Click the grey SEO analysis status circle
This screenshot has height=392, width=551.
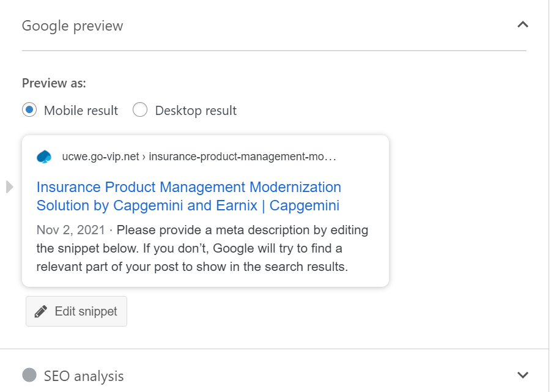tap(29, 375)
